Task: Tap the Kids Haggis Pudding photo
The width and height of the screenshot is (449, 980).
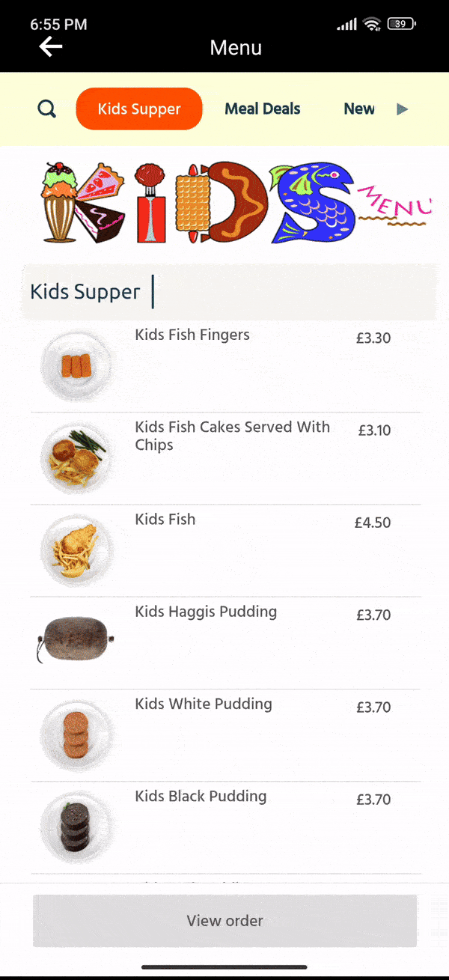Action: point(77,642)
